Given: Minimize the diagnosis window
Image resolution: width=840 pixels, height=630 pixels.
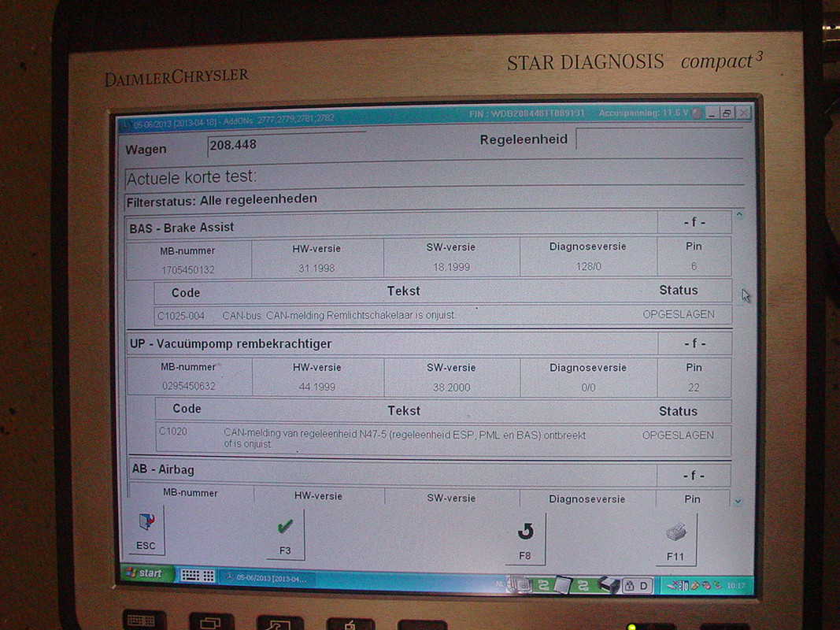Looking at the screenshot, I should coord(712,113).
